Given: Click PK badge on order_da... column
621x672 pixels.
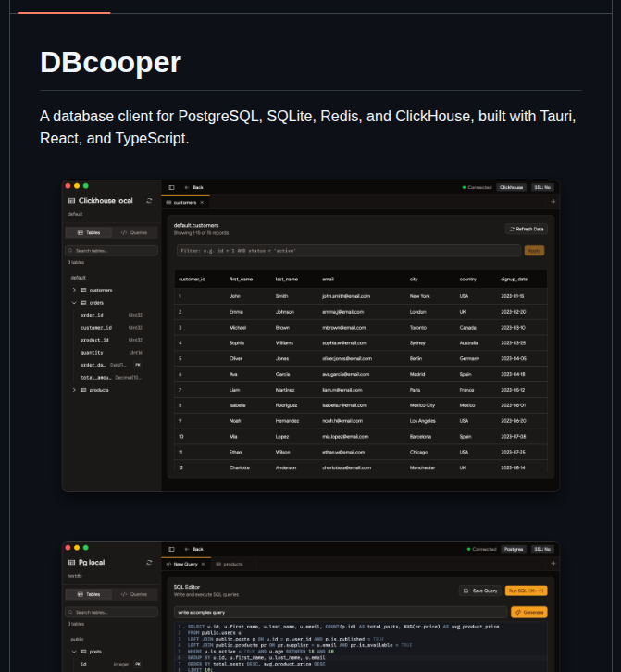Looking at the screenshot, I should pos(138,365).
